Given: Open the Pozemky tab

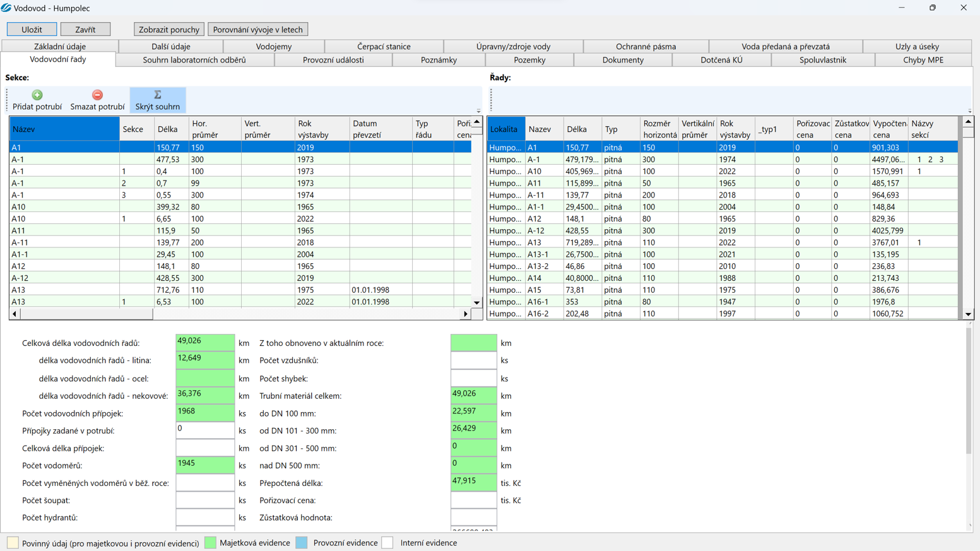Looking at the screenshot, I should (529, 60).
